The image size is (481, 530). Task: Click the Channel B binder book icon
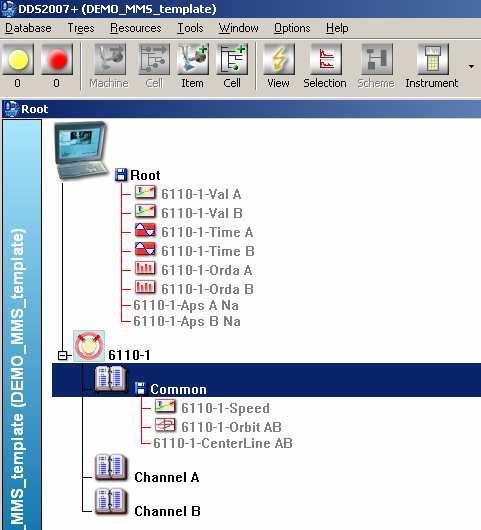[x=111, y=502]
